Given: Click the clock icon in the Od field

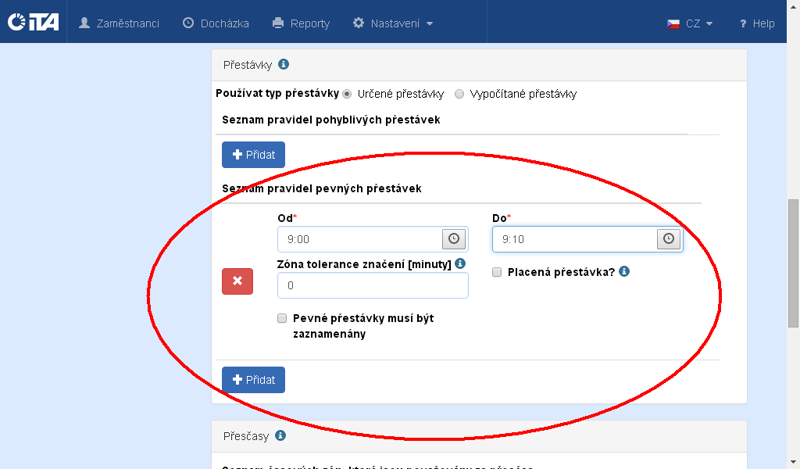Looking at the screenshot, I should 454,239.
